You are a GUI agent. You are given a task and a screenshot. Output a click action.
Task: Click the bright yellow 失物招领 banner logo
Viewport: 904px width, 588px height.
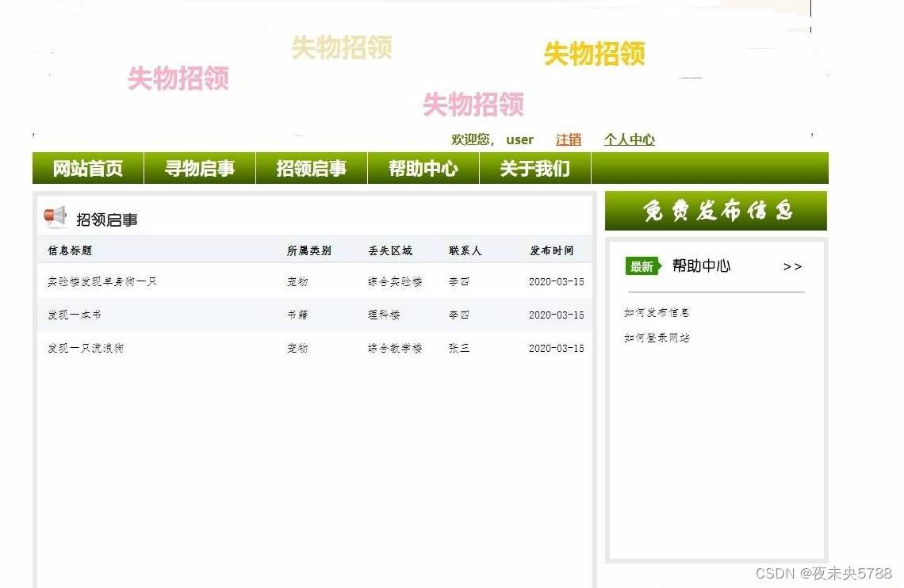(x=594, y=54)
